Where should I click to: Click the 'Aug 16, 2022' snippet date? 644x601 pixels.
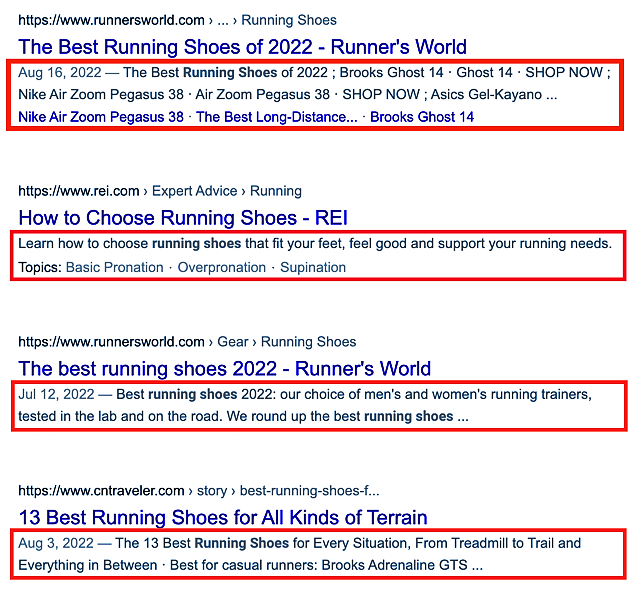pyautogui.click(x=60, y=73)
